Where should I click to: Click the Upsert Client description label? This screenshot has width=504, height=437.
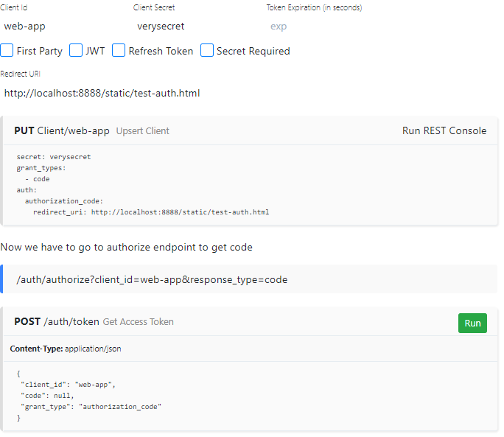tap(143, 131)
